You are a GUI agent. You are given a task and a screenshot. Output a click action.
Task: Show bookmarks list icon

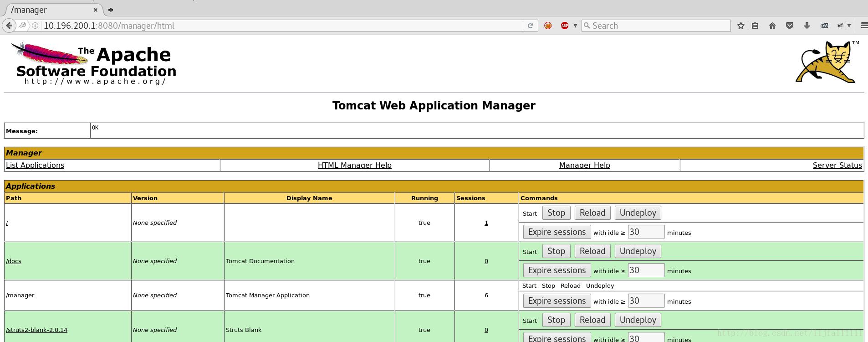755,26
